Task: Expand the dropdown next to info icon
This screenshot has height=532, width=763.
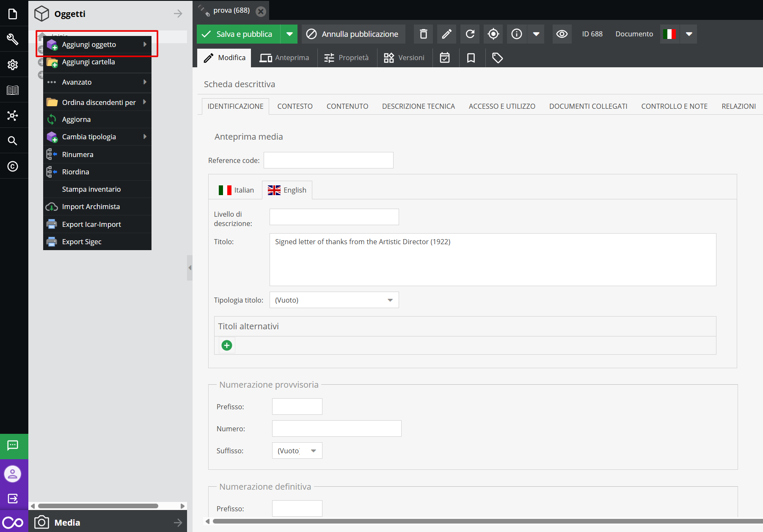Action: 536,34
